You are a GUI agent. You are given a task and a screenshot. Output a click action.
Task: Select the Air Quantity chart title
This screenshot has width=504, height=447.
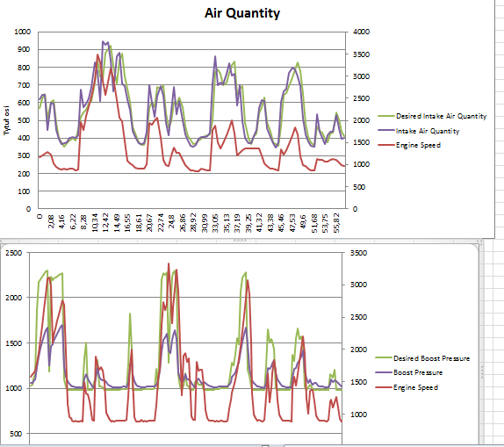tap(242, 13)
